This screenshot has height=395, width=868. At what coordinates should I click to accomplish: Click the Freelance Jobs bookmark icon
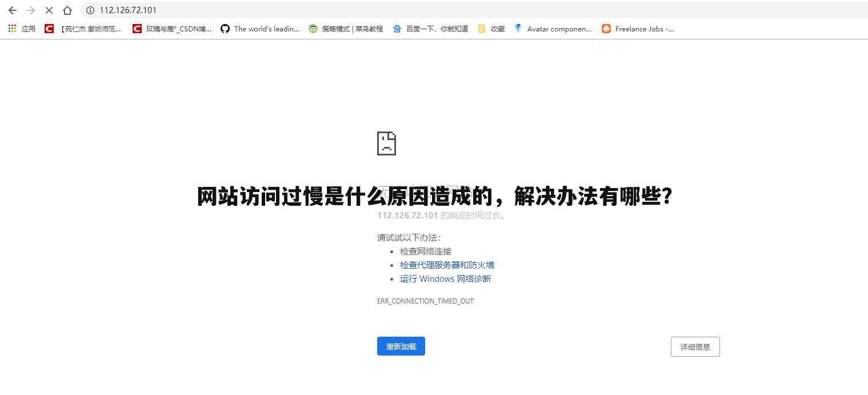[606, 29]
